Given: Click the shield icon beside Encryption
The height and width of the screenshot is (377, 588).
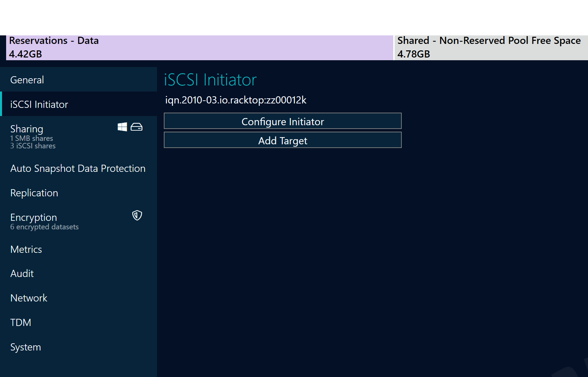Looking at the screenshot, I should point(137,215).
